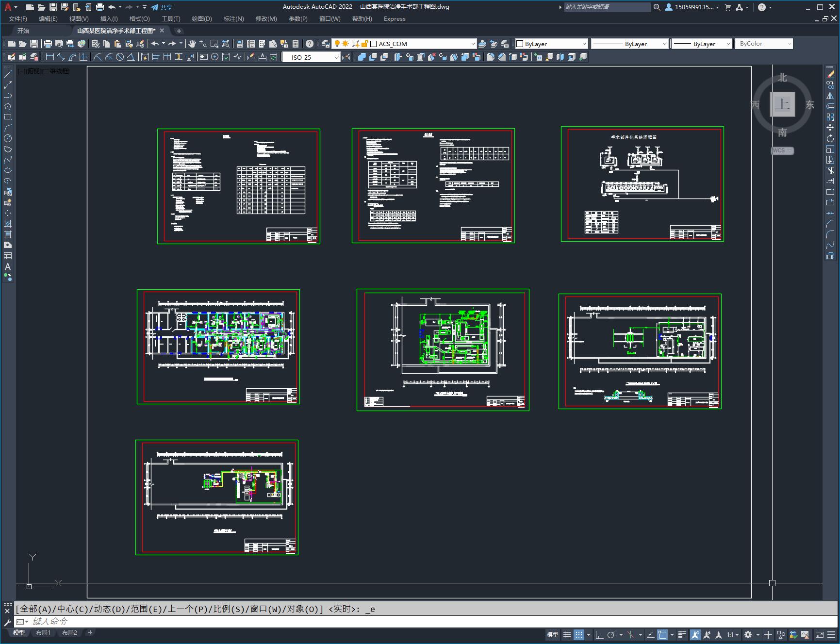
Task: Switch to the 布局1 layout tab
Action: (43, 632)
